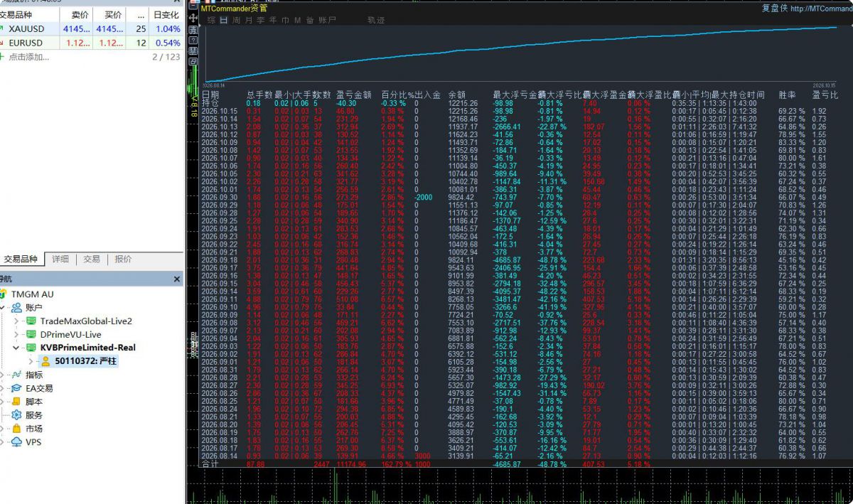Viewport: 853px width, 504px height.
Task: Expand the TradeMaxGlobal-Live2 tree node
Action: [x=16, y=321]
